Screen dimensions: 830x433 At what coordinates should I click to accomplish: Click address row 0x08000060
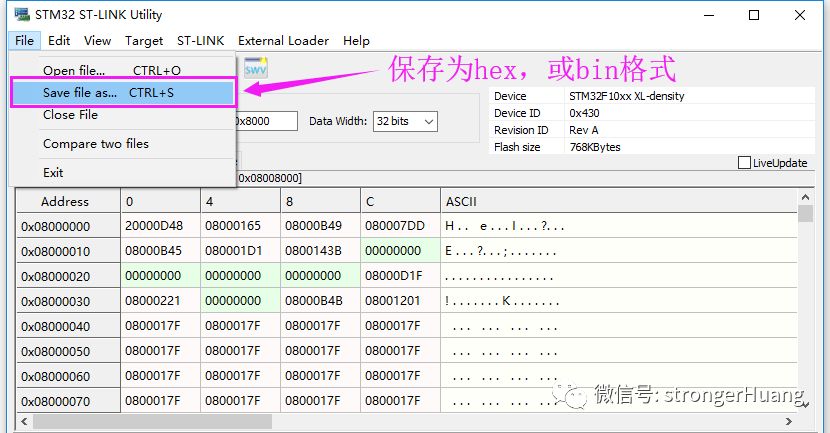tap(68, 376)
